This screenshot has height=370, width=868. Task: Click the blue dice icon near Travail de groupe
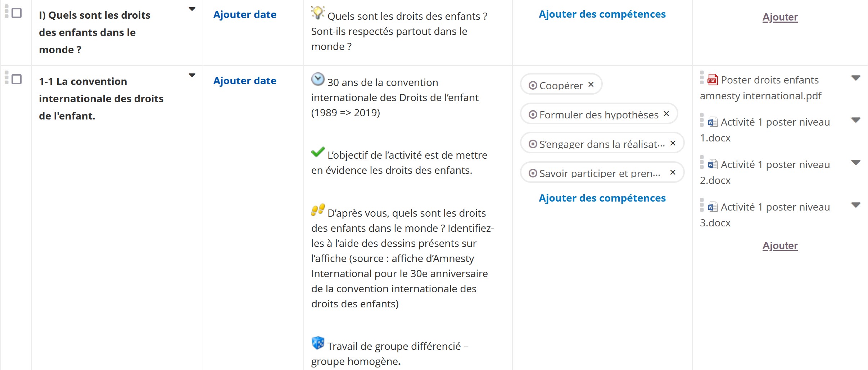click(318, 343)
